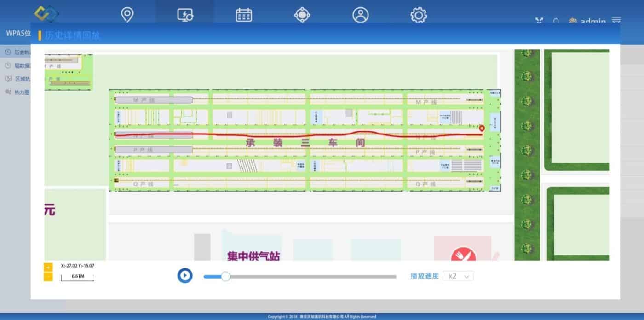Open the settings gear icon
Screen dimensions: 644x320
click(x=419, y=15)
